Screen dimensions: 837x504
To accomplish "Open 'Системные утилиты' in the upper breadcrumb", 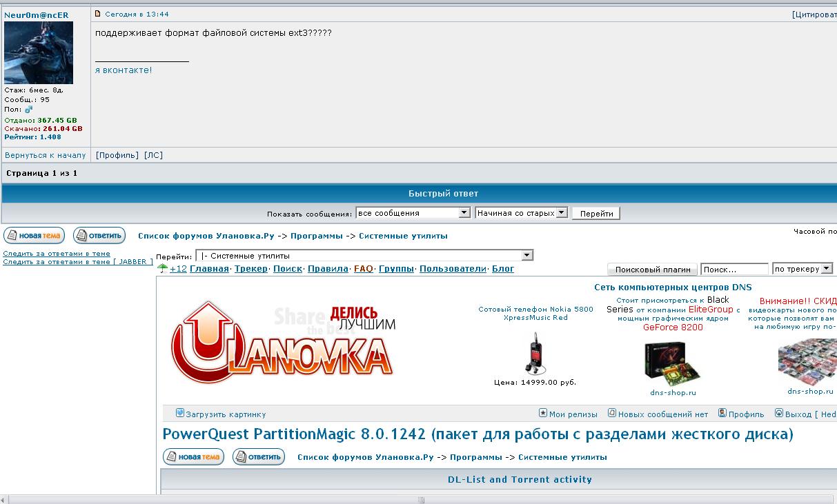I will click(x=403, y=236).
